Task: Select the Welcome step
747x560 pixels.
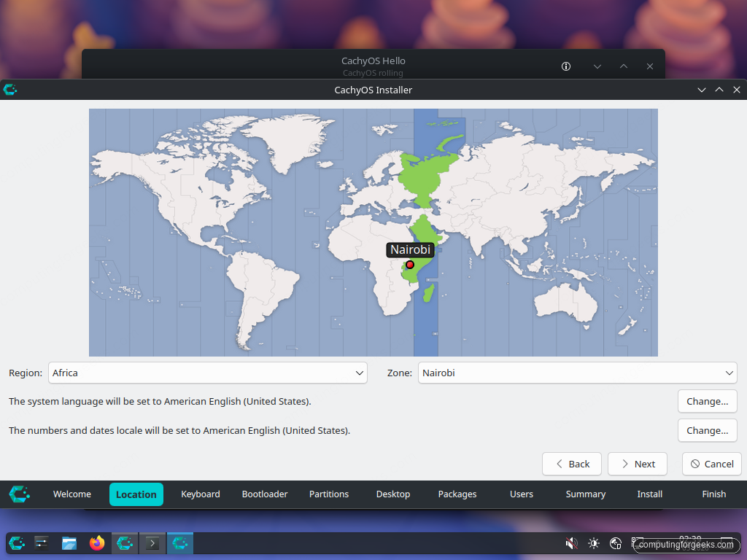Action: pos(72,494)
